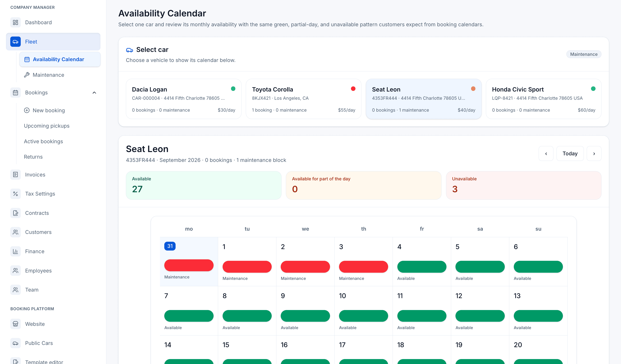
Task: Click the 'su' weekday column header
Action: (x=538, y=229)
